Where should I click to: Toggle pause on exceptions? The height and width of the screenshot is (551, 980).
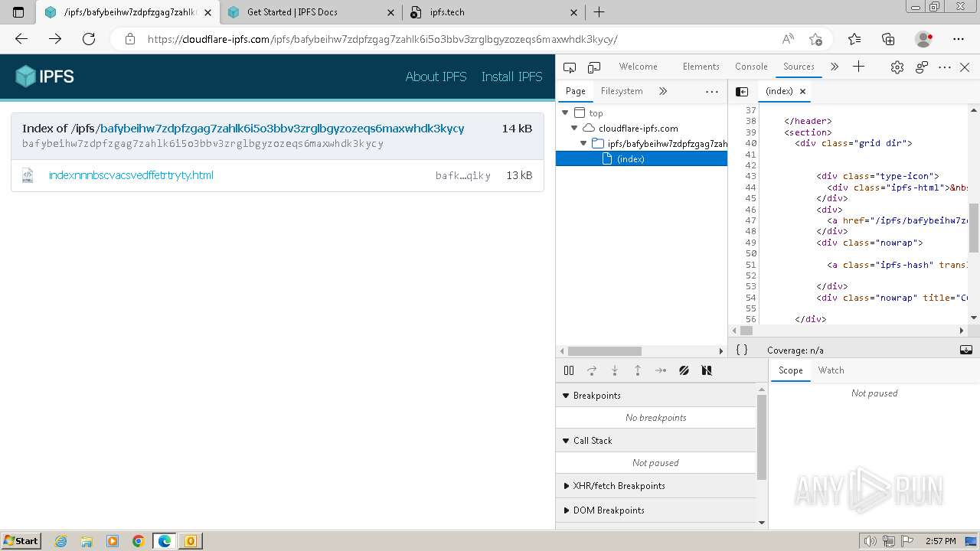(x=707, y=370)
